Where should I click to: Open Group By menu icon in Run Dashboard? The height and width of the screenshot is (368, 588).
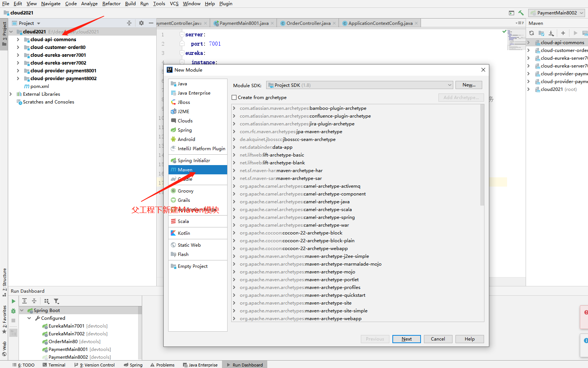point(47,301)
